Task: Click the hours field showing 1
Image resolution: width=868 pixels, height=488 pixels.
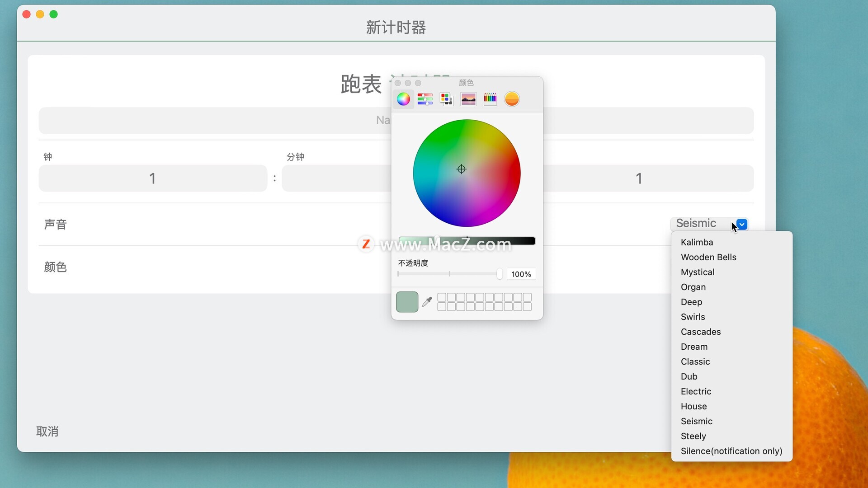Action: pyautogui.click(x=153, y=178)
